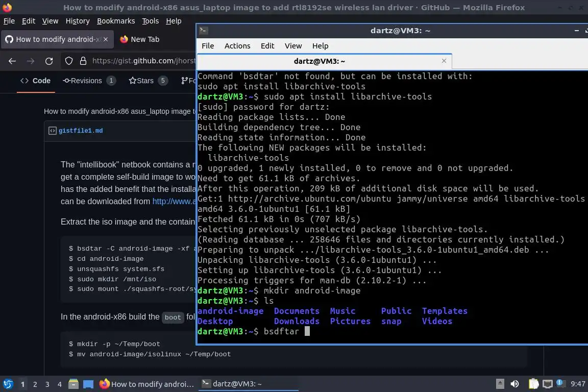Click the terminal icon in the terminal title bar
This screenshot has width=588, height=392.
pos(204,31)
